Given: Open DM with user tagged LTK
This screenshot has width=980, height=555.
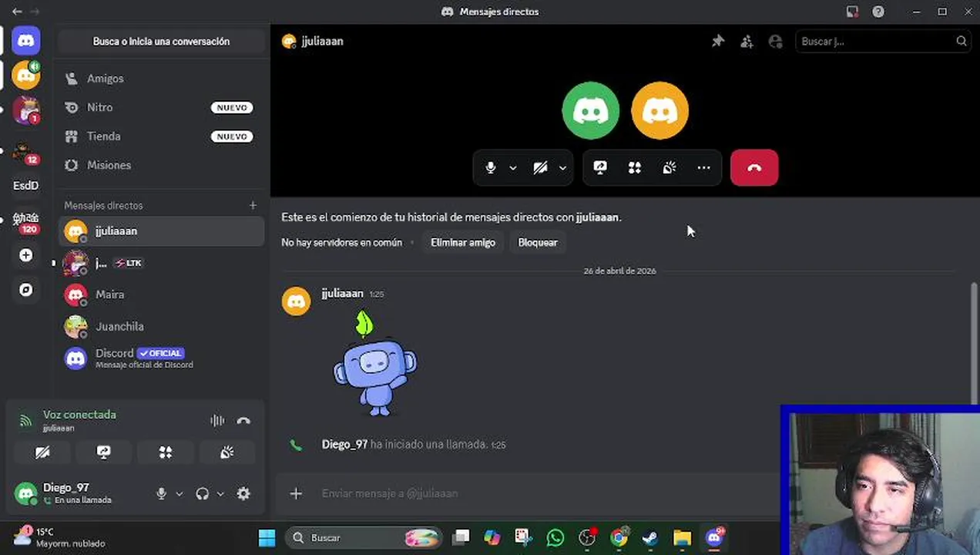Looking at the screenshot, I should (x=161, y=263).
